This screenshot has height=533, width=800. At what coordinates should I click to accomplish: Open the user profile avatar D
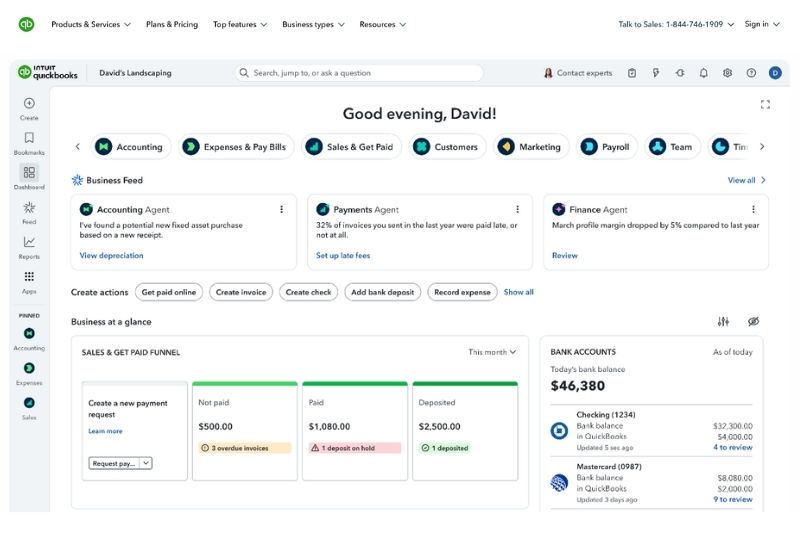pos(775,73)
